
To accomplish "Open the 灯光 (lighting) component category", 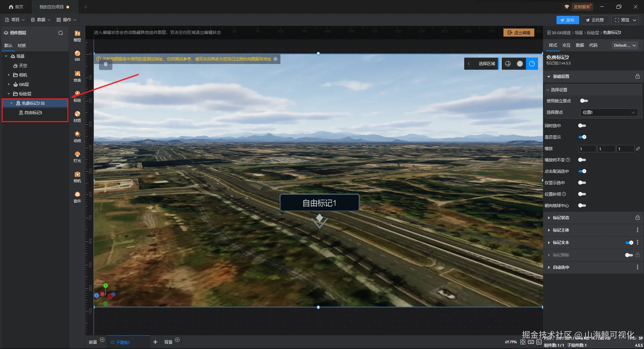I will click(77, 156).
